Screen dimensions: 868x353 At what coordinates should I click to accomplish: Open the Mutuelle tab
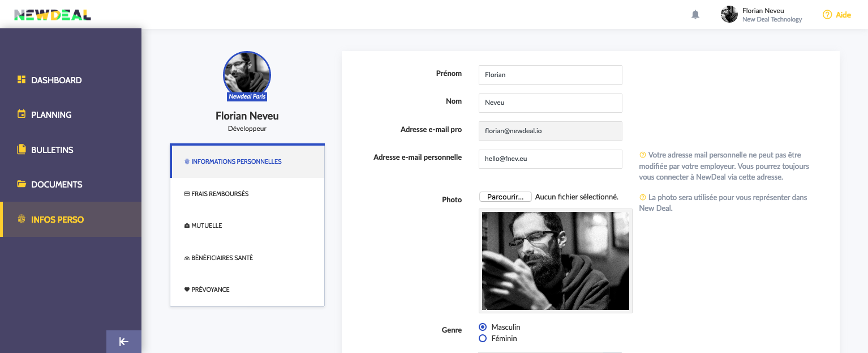pyautogui.click(x=207, y=226)
